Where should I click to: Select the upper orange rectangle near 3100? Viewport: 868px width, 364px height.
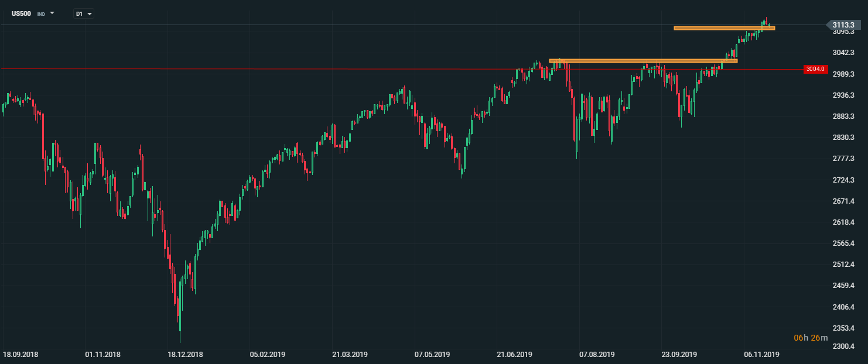tap(724, 28)
